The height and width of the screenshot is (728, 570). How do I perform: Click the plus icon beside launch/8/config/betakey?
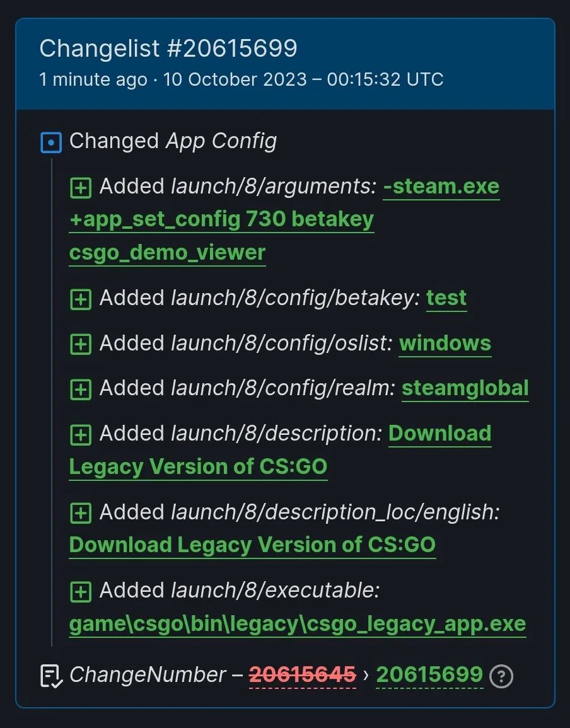click(80, 299)
